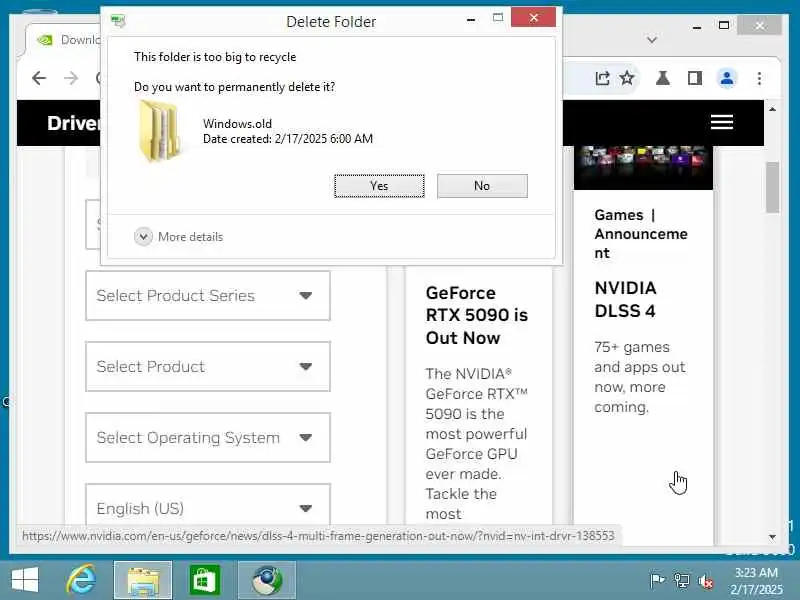Maximize the Delete Folder dialog
The image size is (800, 600).
(x=498, y=18)
